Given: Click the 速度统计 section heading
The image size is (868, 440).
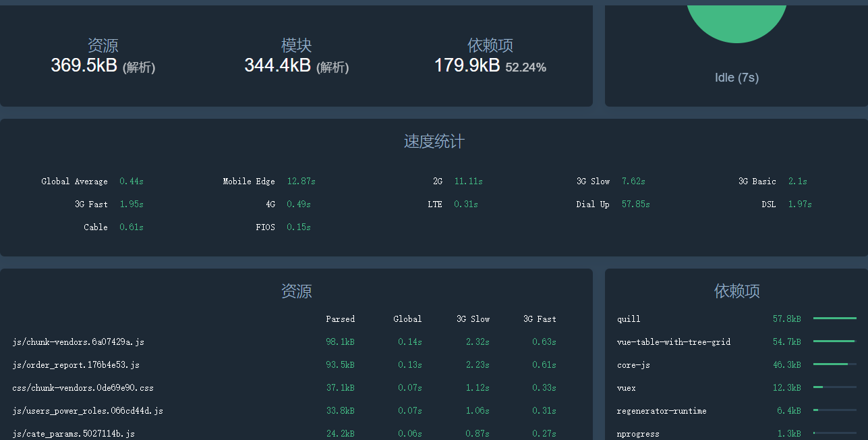Looking at the screenshot, I should [x=434, y=142].
